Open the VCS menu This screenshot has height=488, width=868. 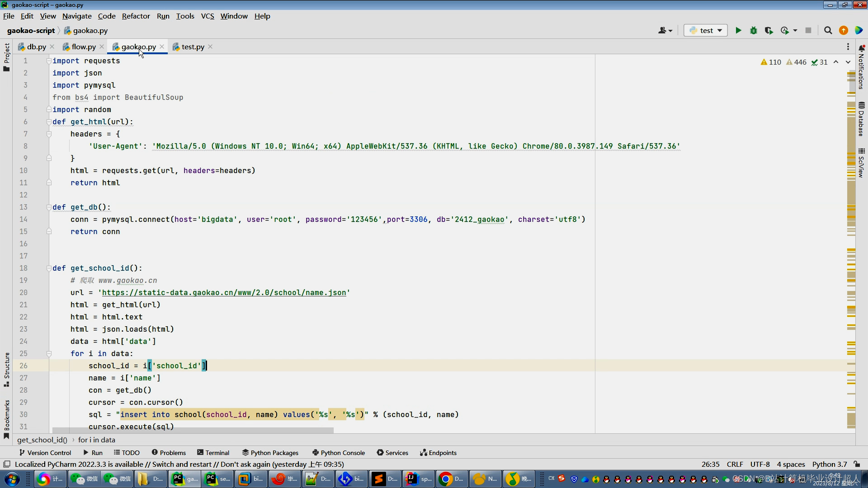pyautogui.click(x=208, y=16)
